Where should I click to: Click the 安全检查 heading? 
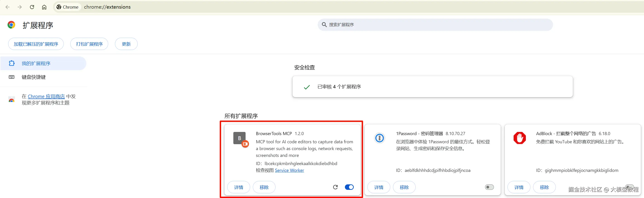coord(305,67)
